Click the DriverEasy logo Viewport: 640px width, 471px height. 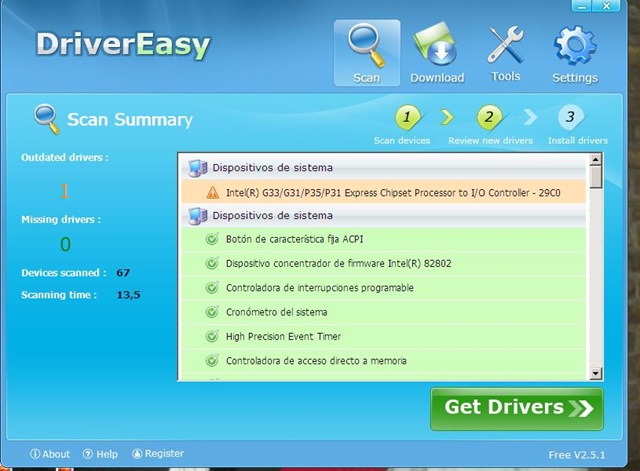[x=123, y=45]
